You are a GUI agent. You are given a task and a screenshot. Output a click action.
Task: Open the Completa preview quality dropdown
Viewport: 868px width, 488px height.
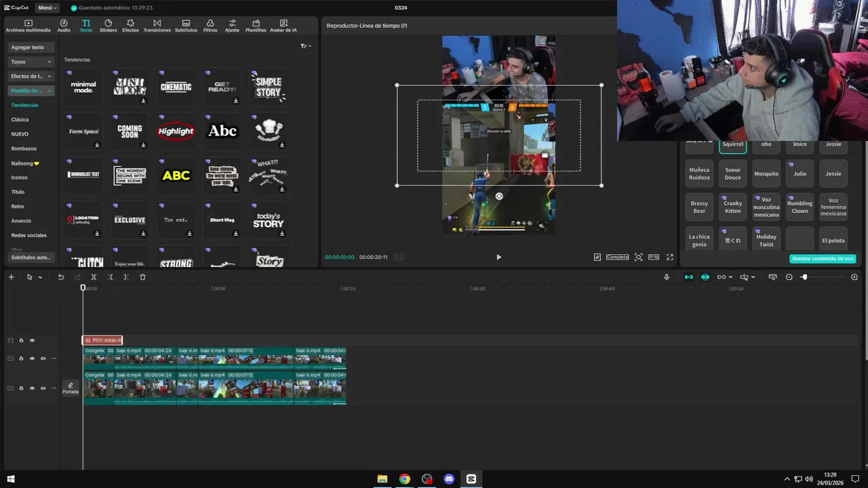(x=618, y=258)
